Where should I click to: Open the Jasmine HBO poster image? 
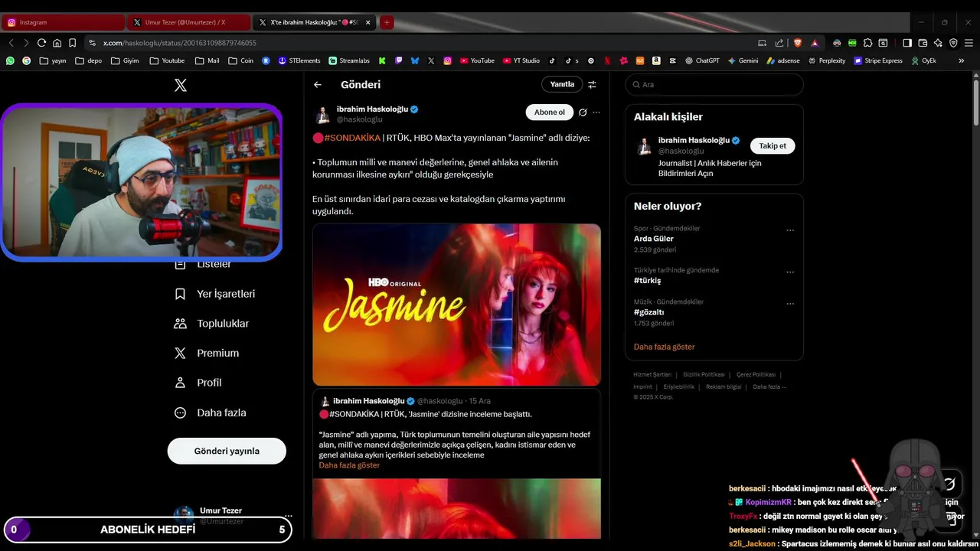tap(456, 305)
